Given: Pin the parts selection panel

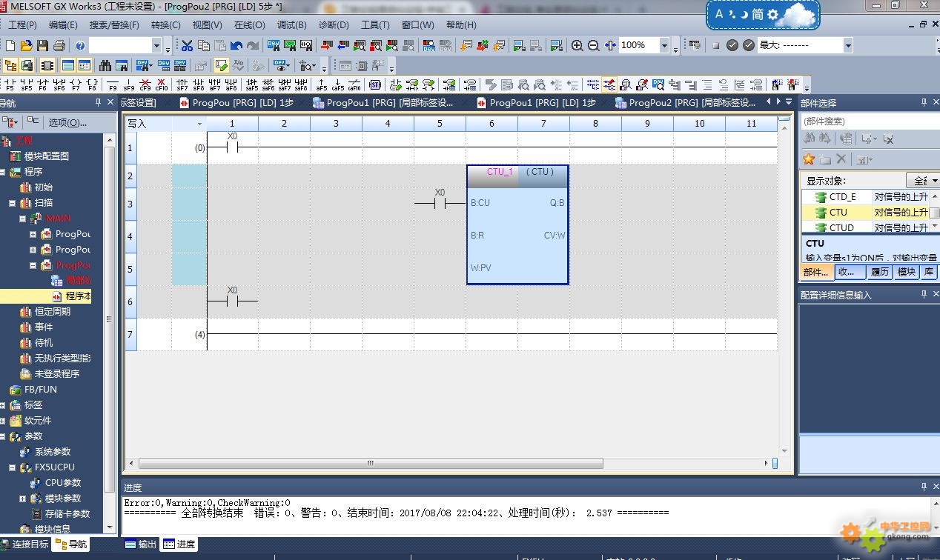Looking at the screenshot, I should [x=924, y=102].
